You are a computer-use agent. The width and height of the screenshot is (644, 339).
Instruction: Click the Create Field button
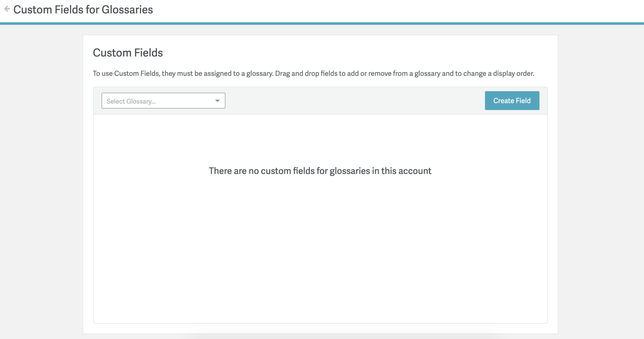(x=512, y=101)
